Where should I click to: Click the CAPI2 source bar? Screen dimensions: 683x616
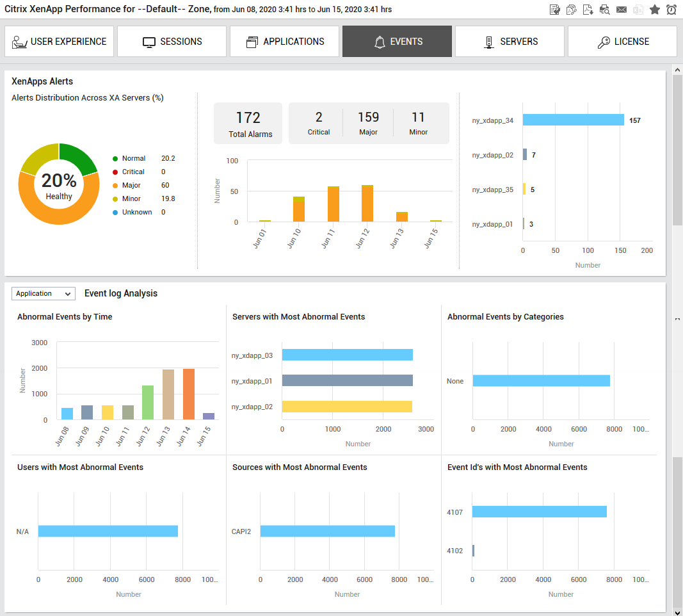(x=328, y=531)
